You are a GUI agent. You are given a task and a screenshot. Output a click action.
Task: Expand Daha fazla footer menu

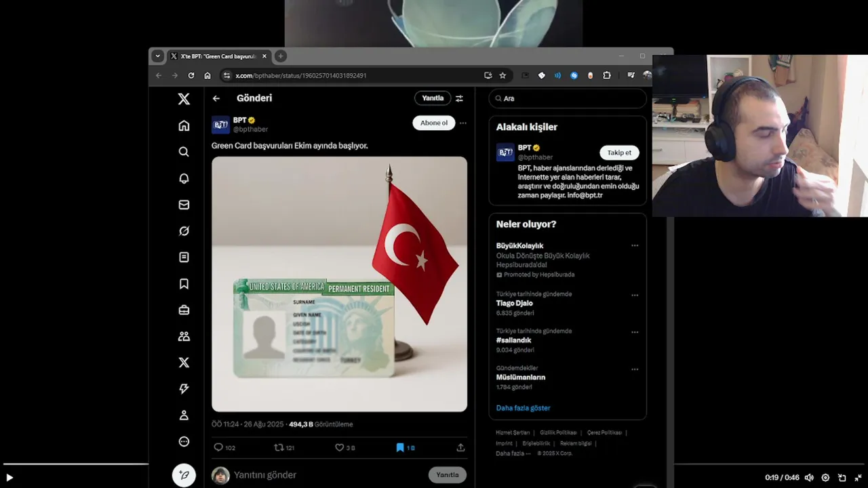(512, 453)
